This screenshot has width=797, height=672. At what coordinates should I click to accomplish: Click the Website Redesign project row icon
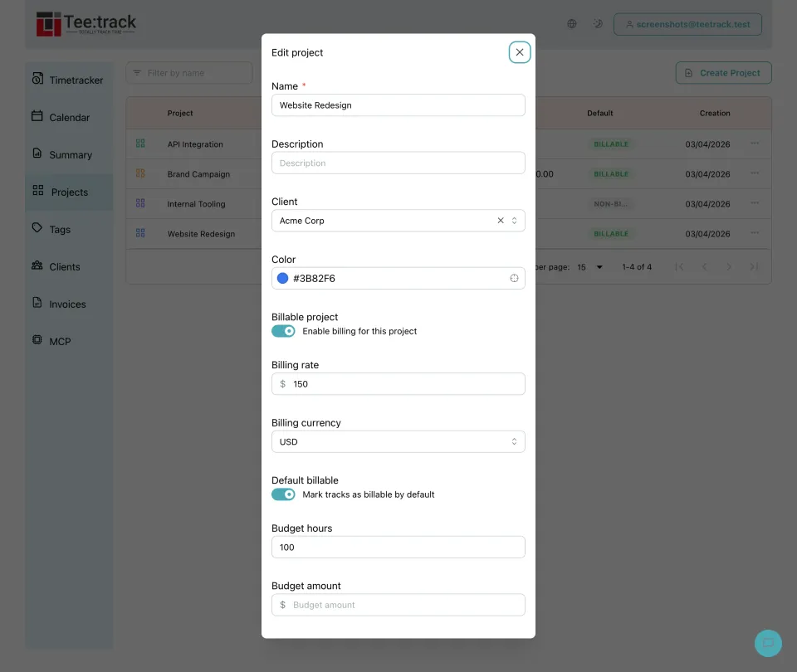(x=140, y=233)
